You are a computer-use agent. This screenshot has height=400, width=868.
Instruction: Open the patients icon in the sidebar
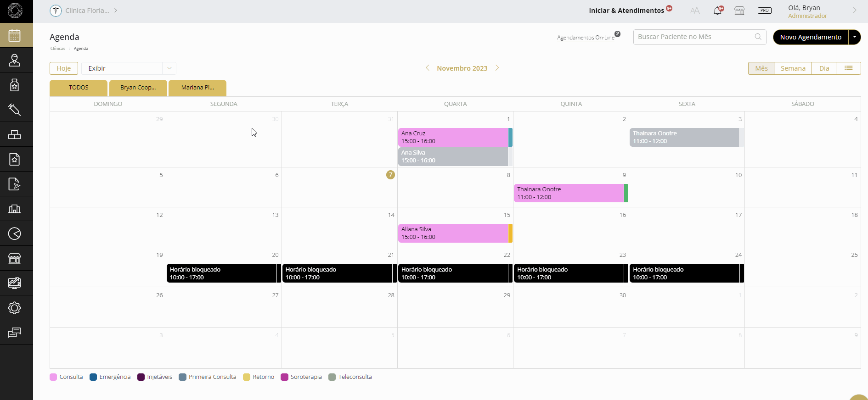point(15,60)
